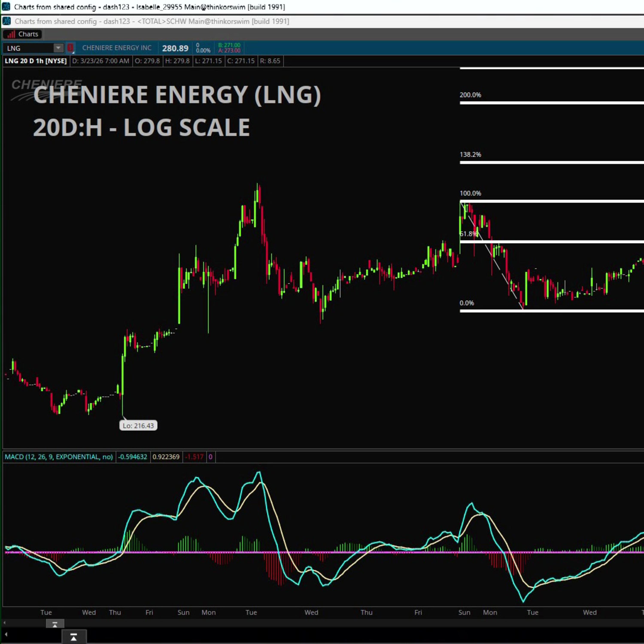Select the 138.2% Fibonacci level line

(x=550, y=162)
